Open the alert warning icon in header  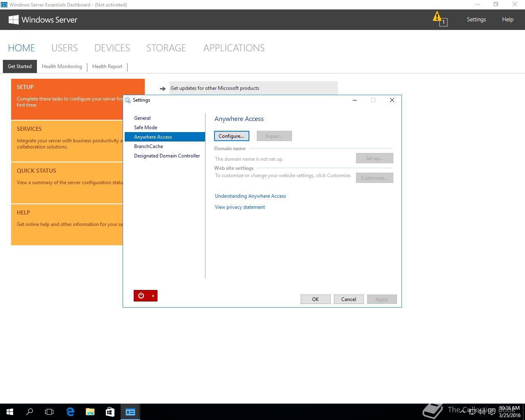[x=440, y=19]
